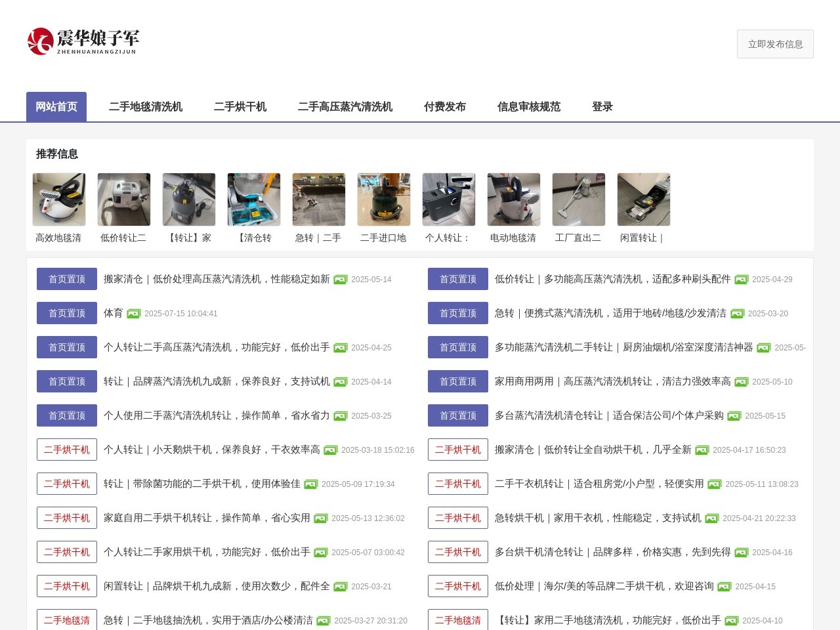Screen dimensions: 840x630
Task: Click the 登录 login link
Action: coord(602,106)
